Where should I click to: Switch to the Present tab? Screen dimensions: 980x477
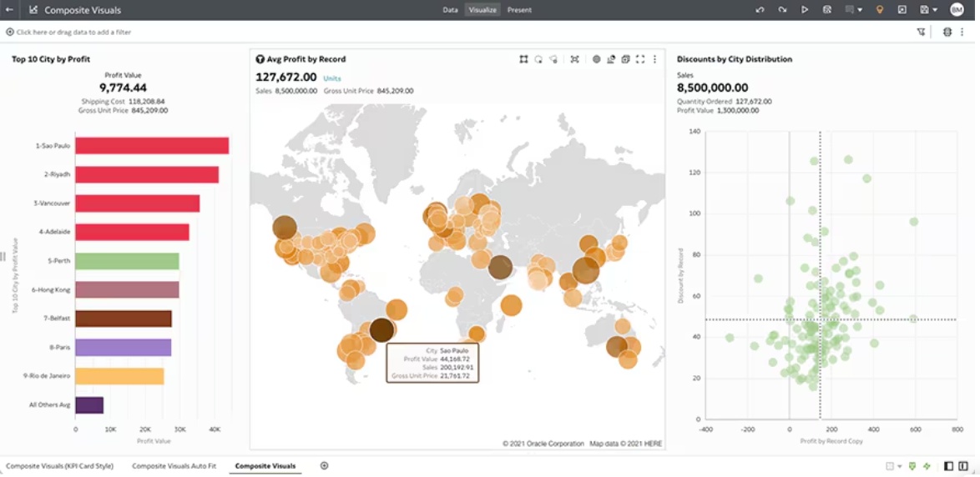[x=519, y=10]
